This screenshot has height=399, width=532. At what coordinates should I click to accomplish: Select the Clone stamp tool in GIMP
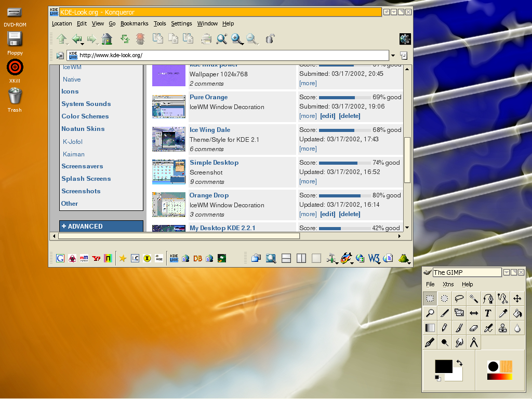(503, 328)
